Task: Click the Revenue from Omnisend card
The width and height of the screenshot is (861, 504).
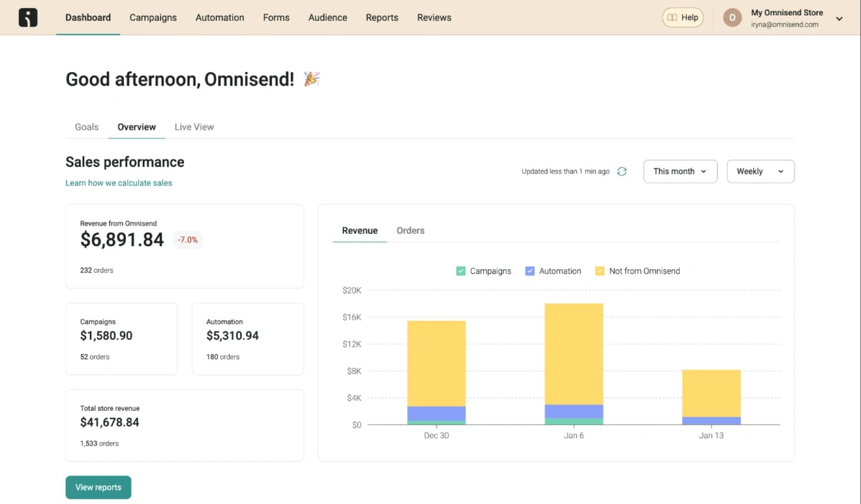Action: pos(185,247)
